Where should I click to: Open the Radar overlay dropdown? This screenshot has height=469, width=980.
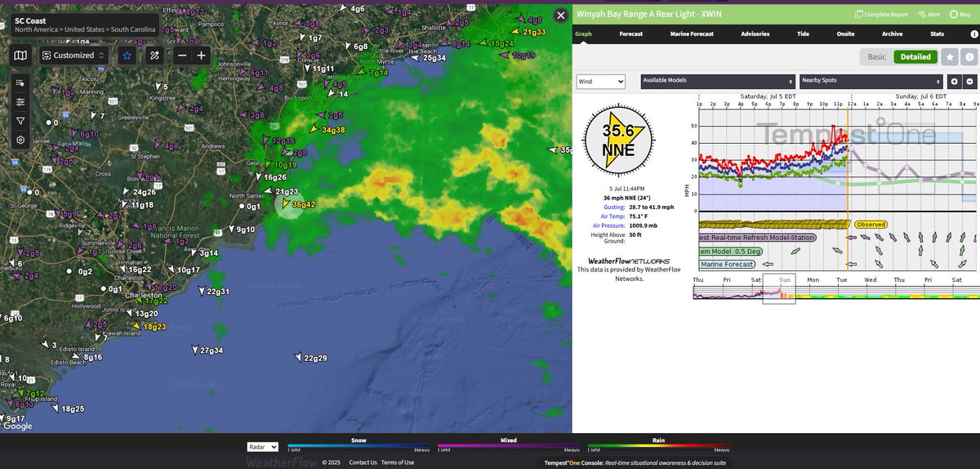click(x=263, y=447)
